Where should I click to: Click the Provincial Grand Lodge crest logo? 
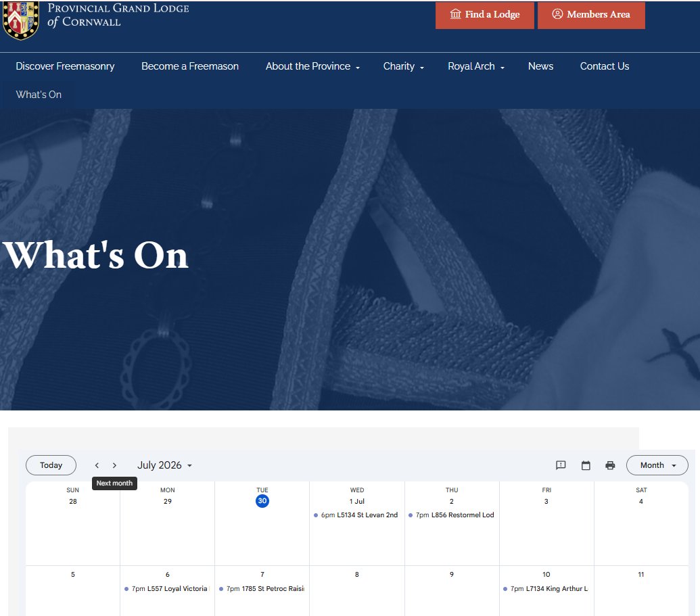pos(20,20)
